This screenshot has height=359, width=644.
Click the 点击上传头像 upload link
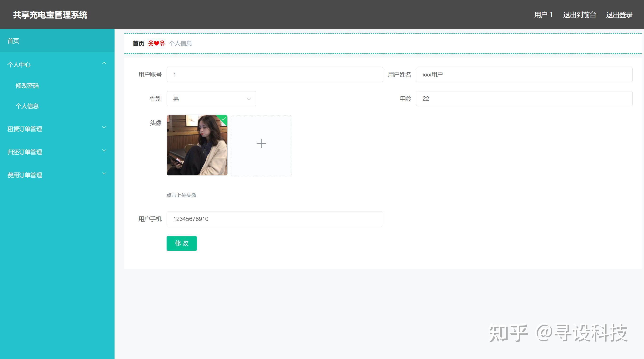tap(181, 195)
